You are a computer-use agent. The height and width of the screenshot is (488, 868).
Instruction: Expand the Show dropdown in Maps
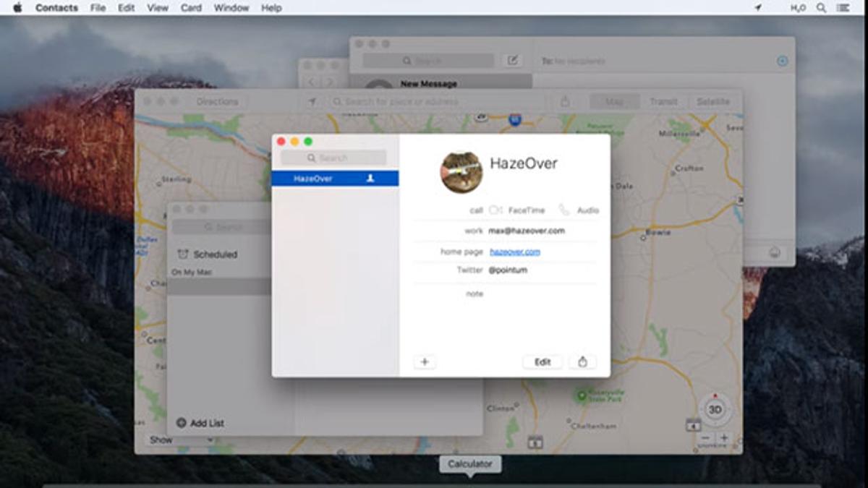coord(166,440)
